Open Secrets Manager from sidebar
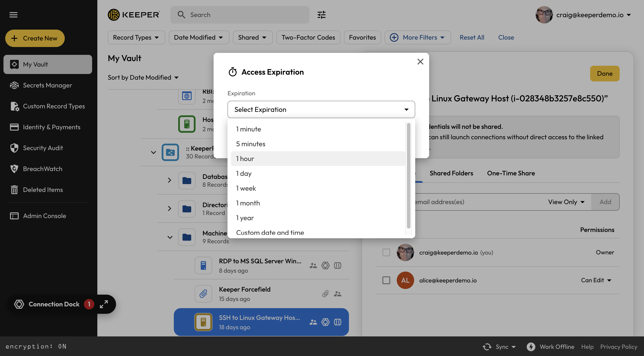 tap(47, 85)
